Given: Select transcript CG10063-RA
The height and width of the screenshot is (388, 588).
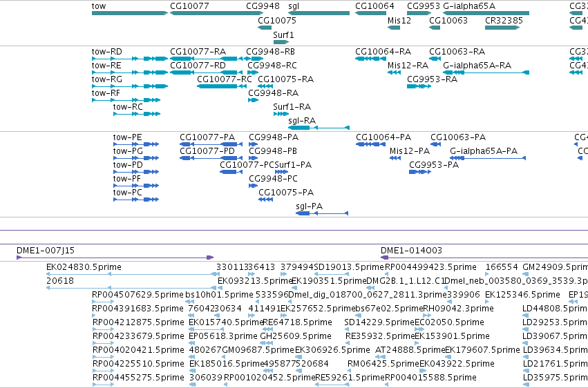Looking at the screenshot, I should [x=457, y=52].
